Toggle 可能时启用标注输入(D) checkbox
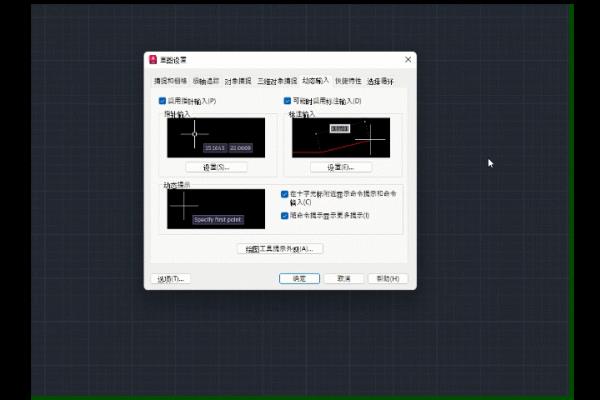 (x=287, y=101)
